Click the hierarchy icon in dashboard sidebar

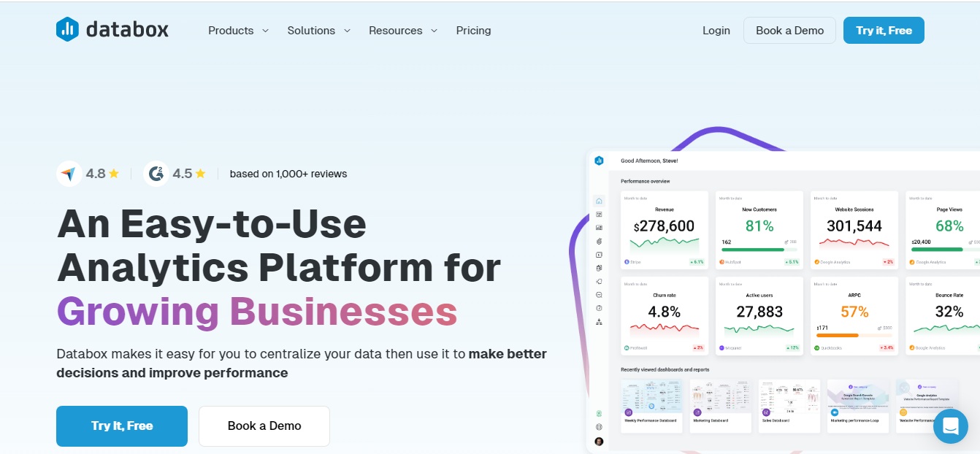pyautogui.click(x=599, y=322)
